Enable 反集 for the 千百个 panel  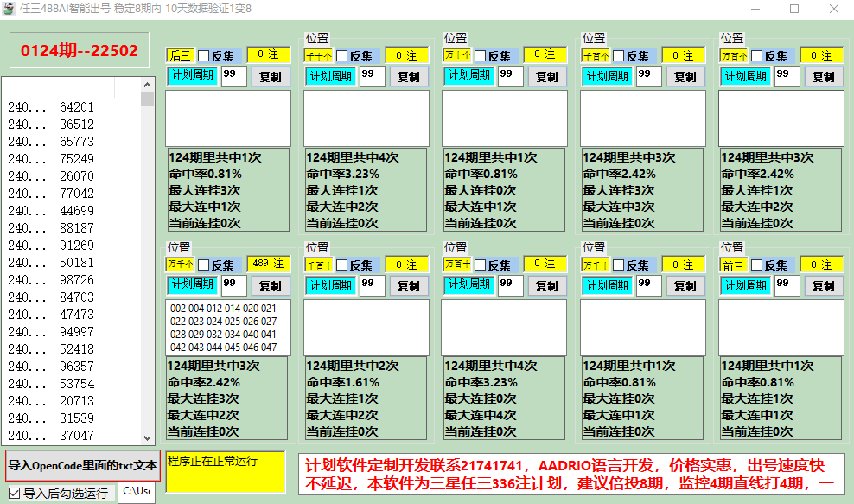click(x=619, y=55)
